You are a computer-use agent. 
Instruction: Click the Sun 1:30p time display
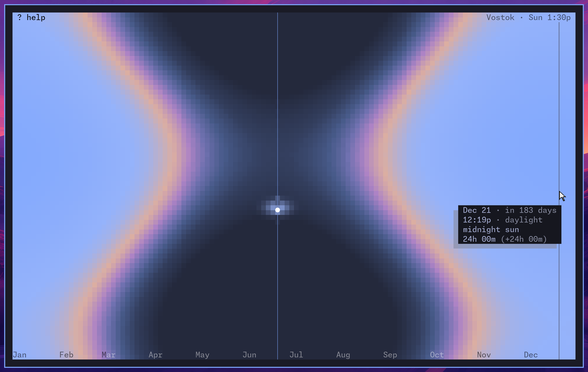coord(550,17)
